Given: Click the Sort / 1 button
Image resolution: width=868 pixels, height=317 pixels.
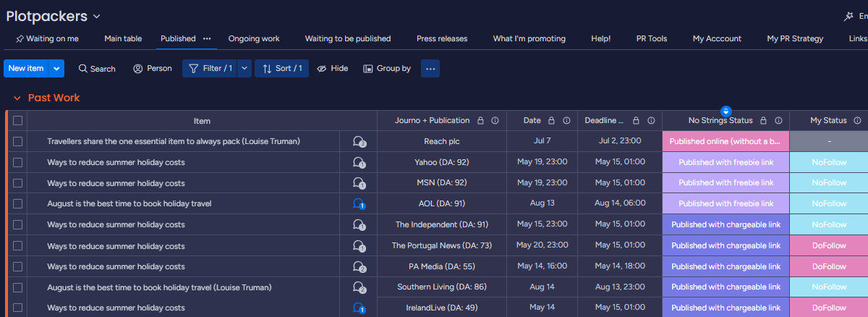Looking at the screenshot, I should click(282, 69).
